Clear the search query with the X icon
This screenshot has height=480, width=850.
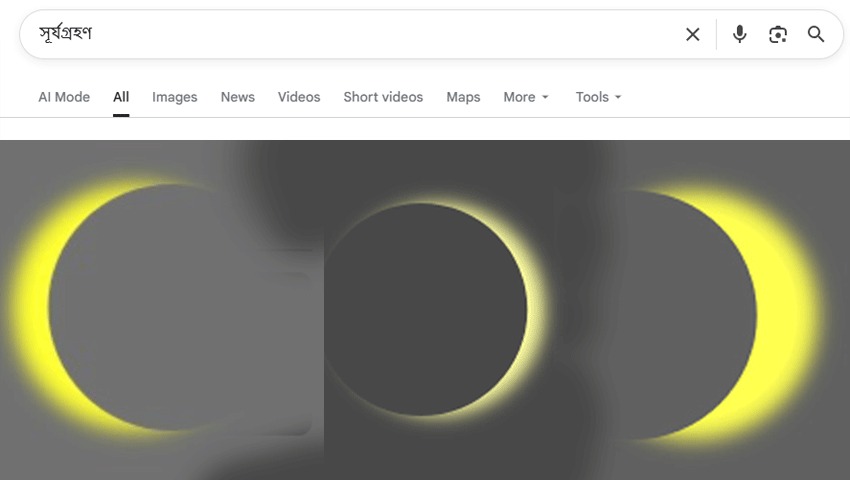coord(692,35)
